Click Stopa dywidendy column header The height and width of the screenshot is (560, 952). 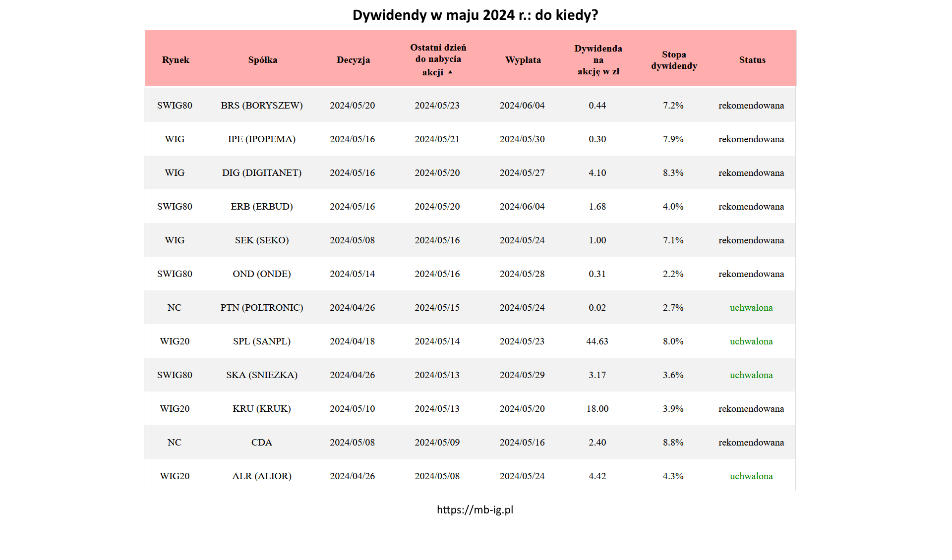point(673,60)
